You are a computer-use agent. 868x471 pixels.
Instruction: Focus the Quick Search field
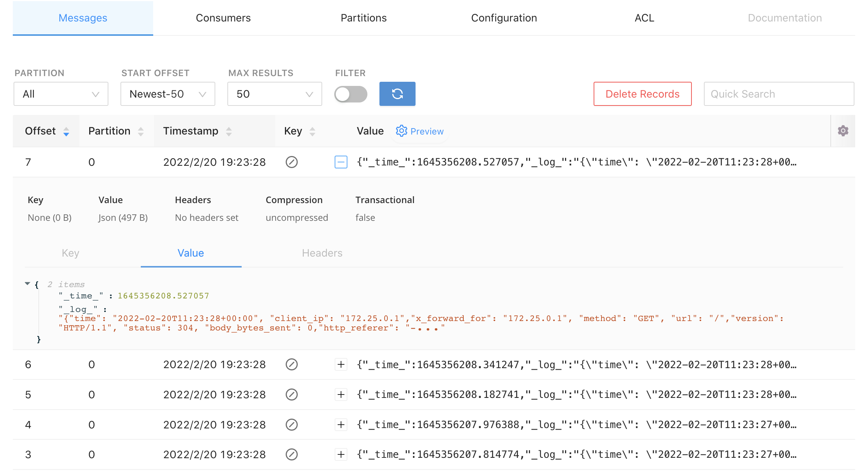778,94
